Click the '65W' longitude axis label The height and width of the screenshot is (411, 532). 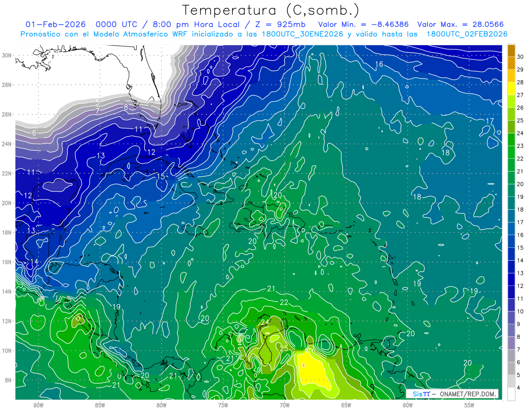[x=346, y=405]
